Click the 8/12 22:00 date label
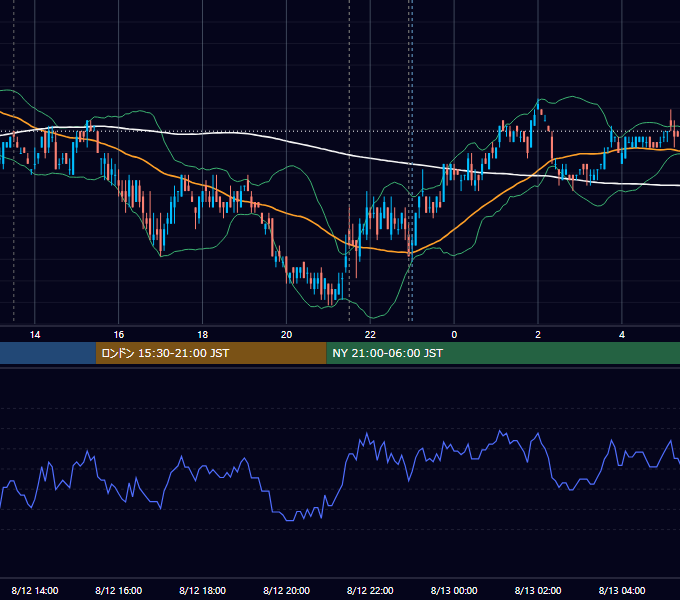This screenshot has height=600, width=680. point(370,590)
